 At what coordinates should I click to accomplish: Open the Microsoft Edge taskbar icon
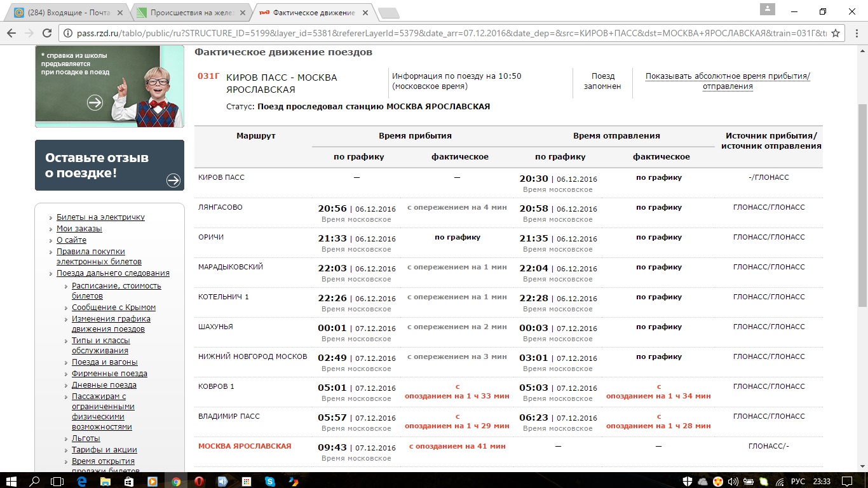point(82,481)
